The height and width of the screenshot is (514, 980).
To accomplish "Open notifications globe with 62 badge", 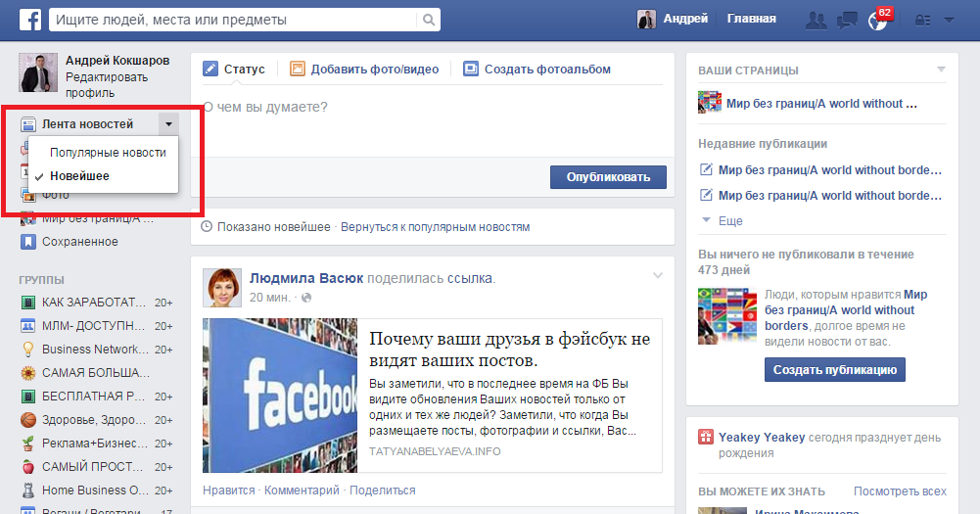I will (x=877, y=21).
